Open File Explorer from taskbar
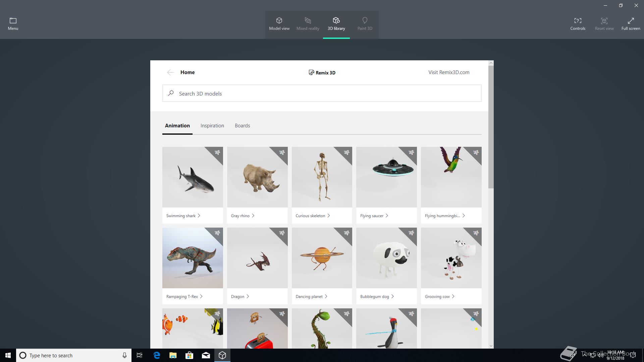644x362 pixels. point(173,355)
